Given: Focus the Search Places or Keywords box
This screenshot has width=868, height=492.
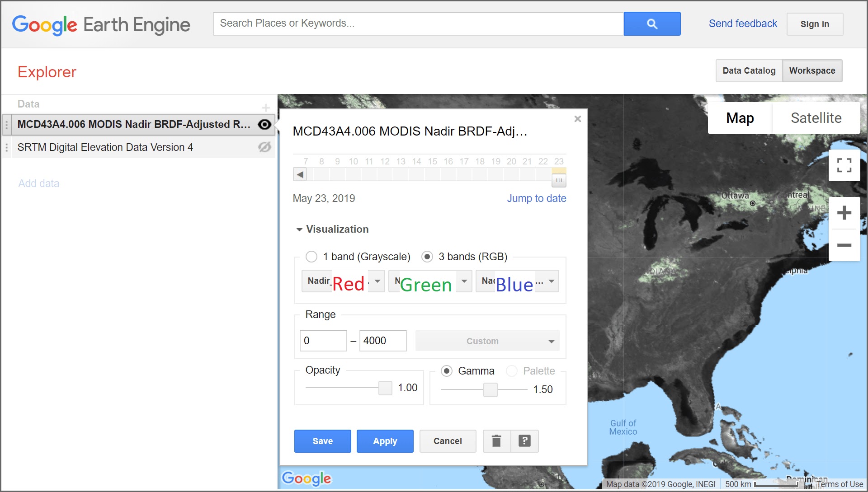Looking at the screenshot, I should 418,23.
